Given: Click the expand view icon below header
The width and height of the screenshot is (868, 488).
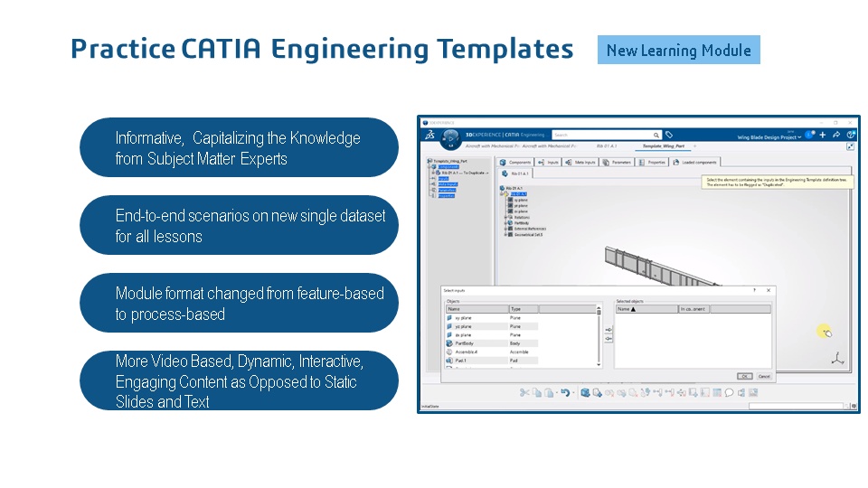Looking at the screenshot, I should point(850,146).
